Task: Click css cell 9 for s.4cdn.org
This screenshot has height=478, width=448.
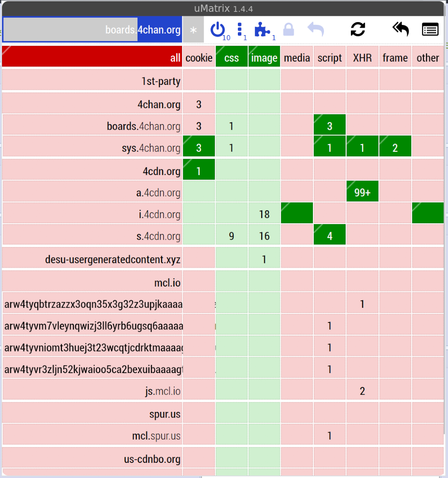Action: 232,235
